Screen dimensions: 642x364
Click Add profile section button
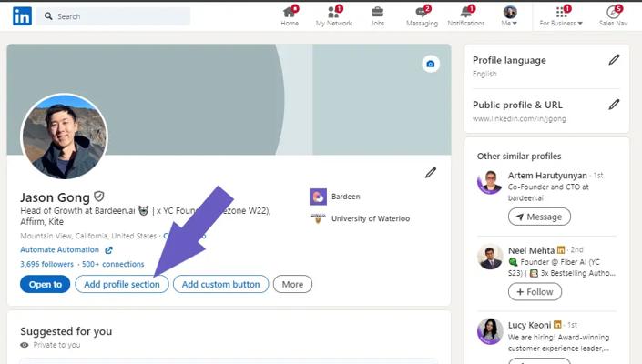pyautogui.click(x=122, y=284)
